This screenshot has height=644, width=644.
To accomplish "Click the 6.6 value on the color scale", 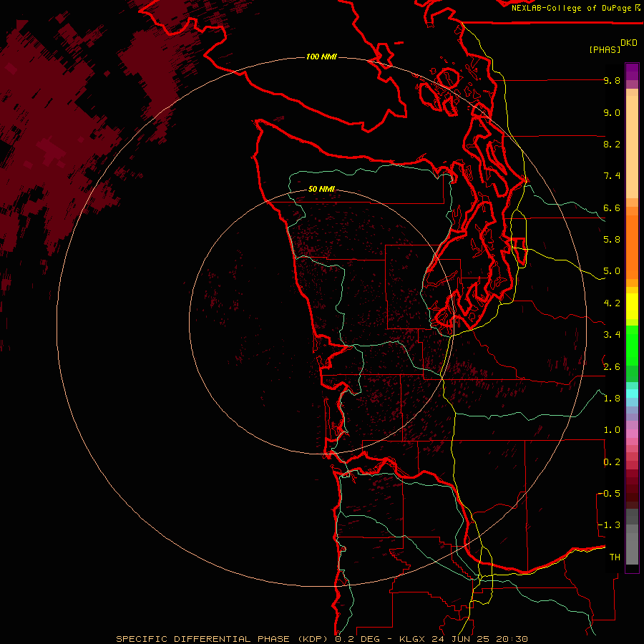I will pyautogui.click(x=612, y=208).
